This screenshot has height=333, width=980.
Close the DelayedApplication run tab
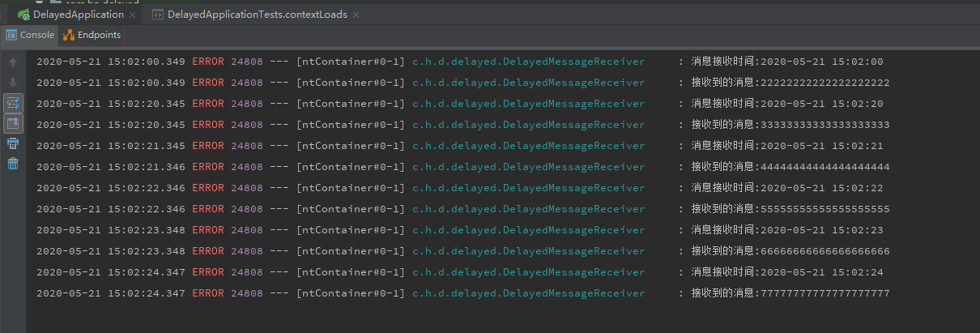click(x=133, y=15)
